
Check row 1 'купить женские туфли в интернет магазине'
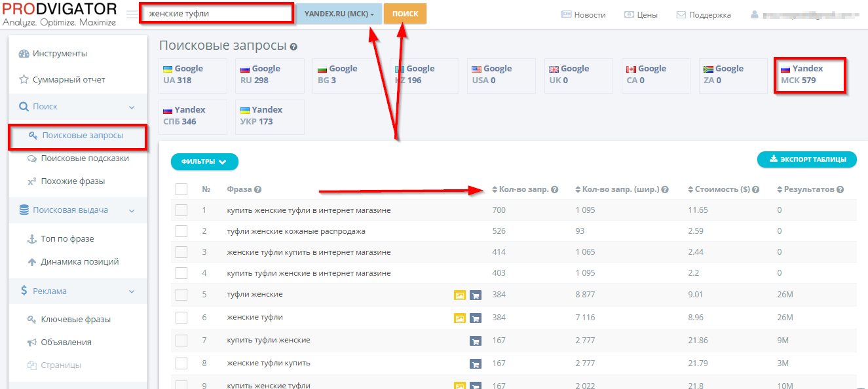coord(181,210)
